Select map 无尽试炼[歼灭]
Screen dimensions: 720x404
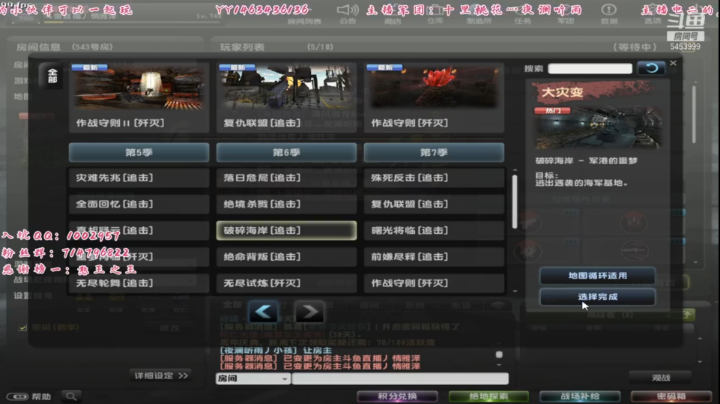(286, 283)
